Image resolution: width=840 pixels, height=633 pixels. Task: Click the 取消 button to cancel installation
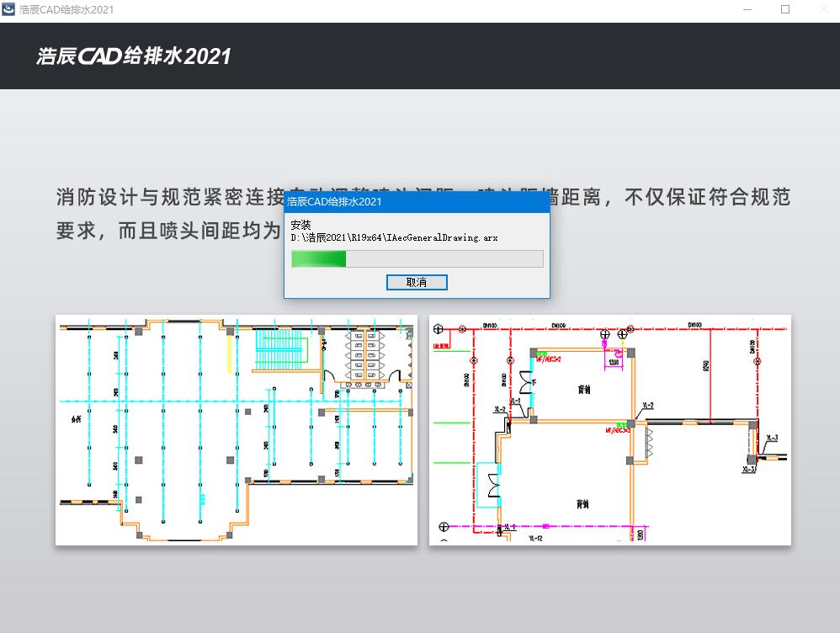coord(416,282)
